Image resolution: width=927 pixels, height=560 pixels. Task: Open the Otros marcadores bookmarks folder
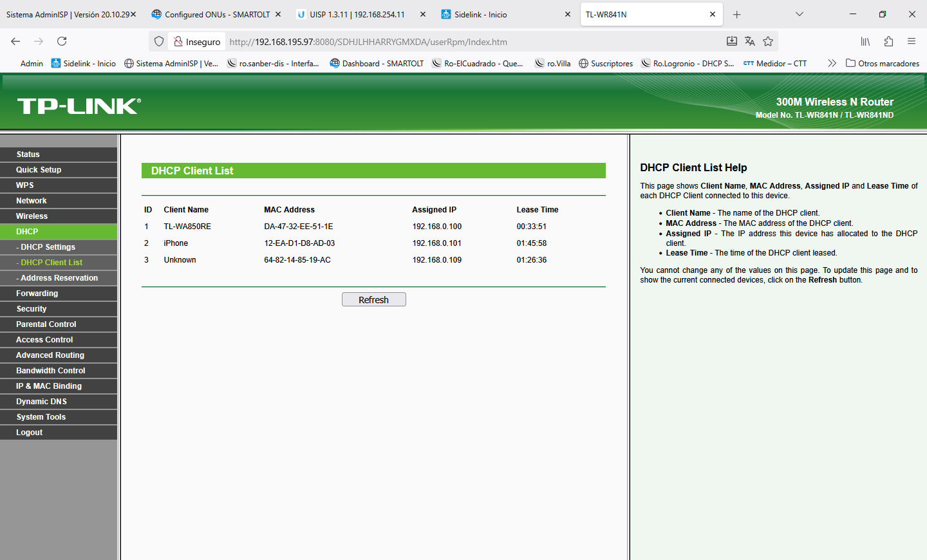click(x=883, y=63)
